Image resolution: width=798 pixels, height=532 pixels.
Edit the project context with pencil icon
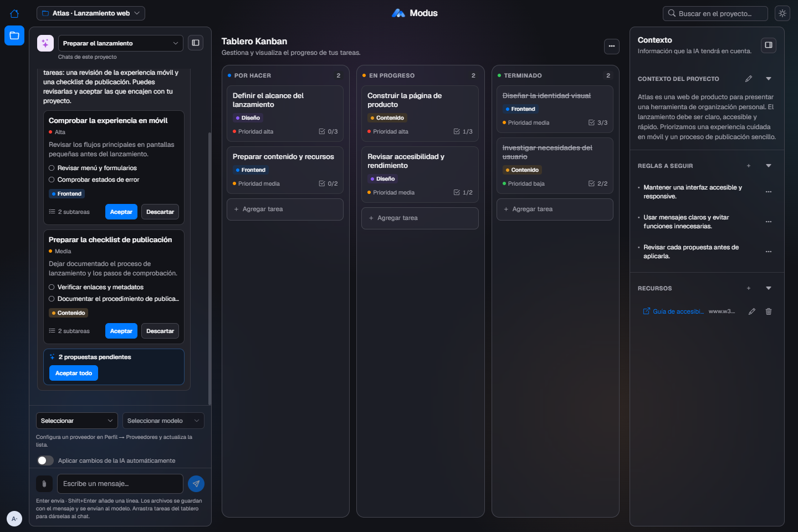pos(749,79)
